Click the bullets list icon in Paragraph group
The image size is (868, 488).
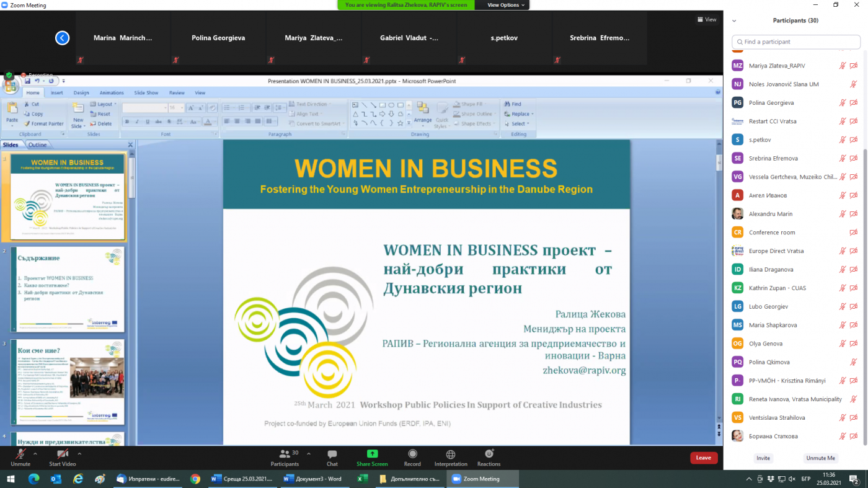pyautogui.click(x=227, y=108)
